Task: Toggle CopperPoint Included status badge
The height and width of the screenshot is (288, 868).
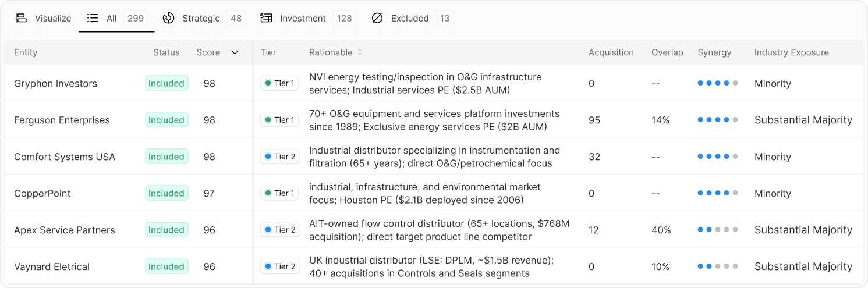Action: pyautogui.click(x=166, y=193)
